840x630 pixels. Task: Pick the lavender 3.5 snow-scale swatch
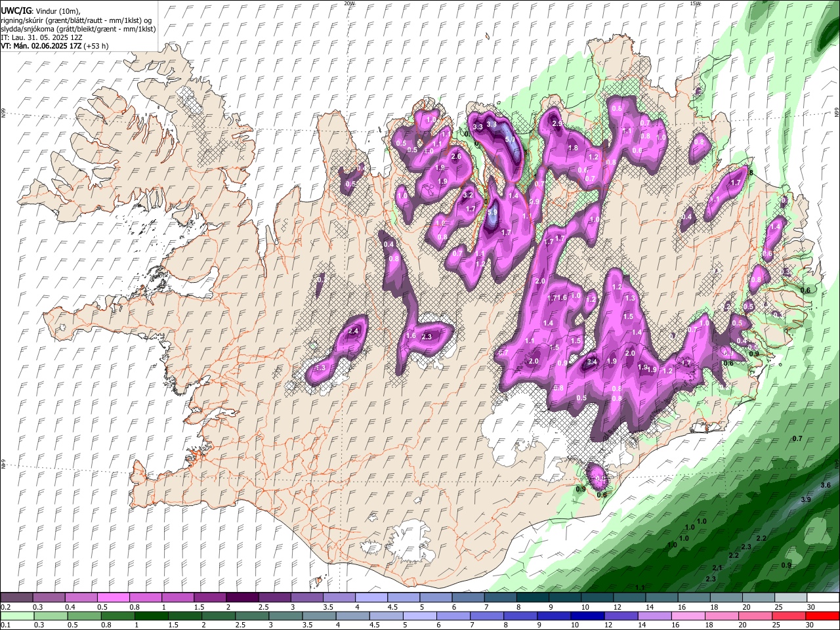click(x=339, y=598)
